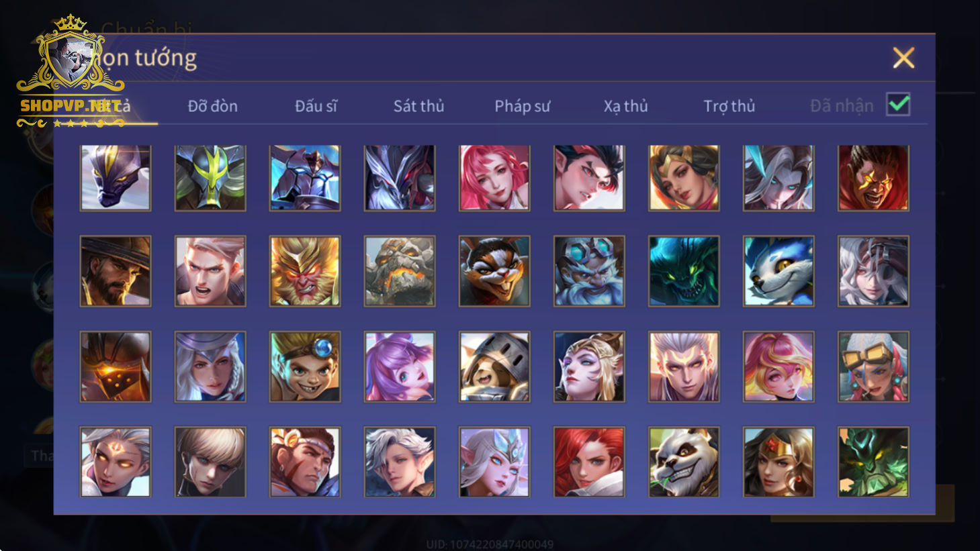Close the hero selection dialog

click(x=903, y=58)
